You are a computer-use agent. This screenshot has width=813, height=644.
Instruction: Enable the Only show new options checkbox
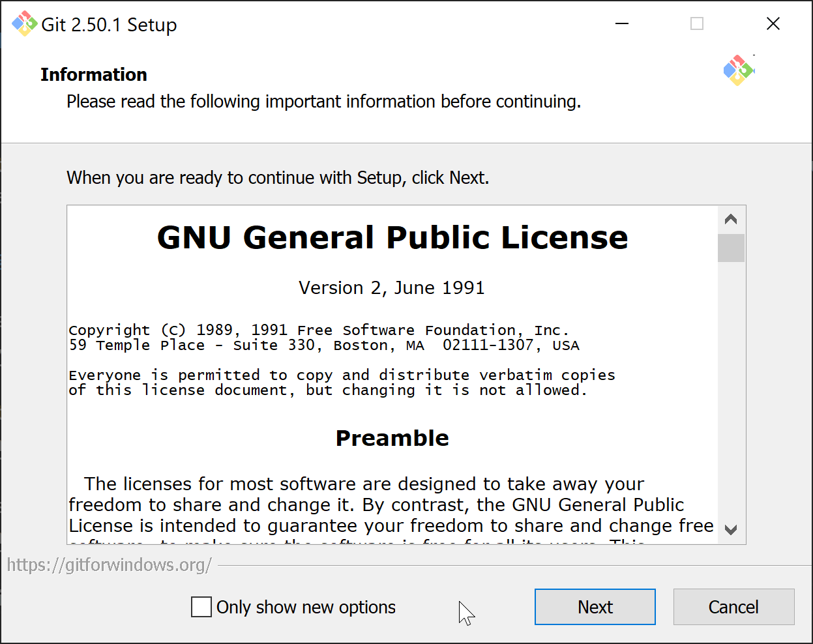[x=201, y=607]
